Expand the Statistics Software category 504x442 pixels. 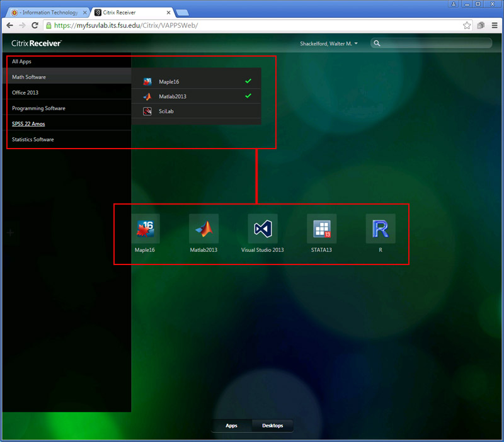33,139
